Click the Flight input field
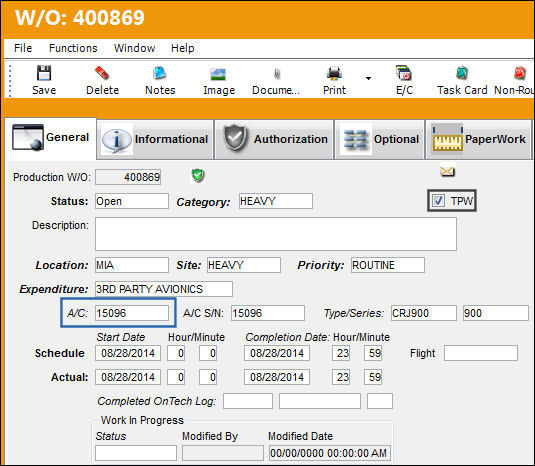The height and width of the screenshot is (466, 535). (481, 353)
